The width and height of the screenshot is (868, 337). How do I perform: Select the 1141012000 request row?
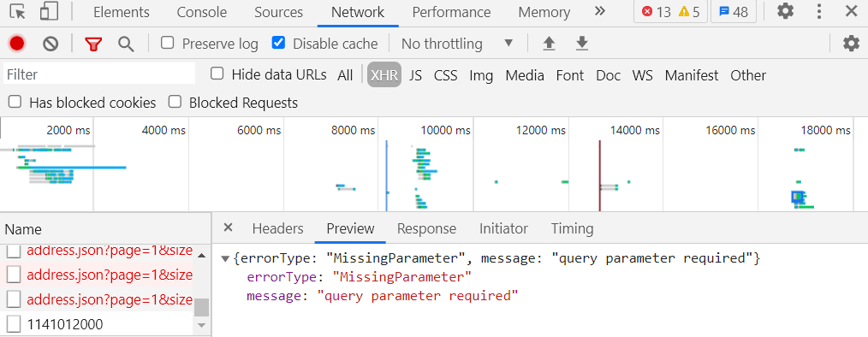click(x=97, y=323)
